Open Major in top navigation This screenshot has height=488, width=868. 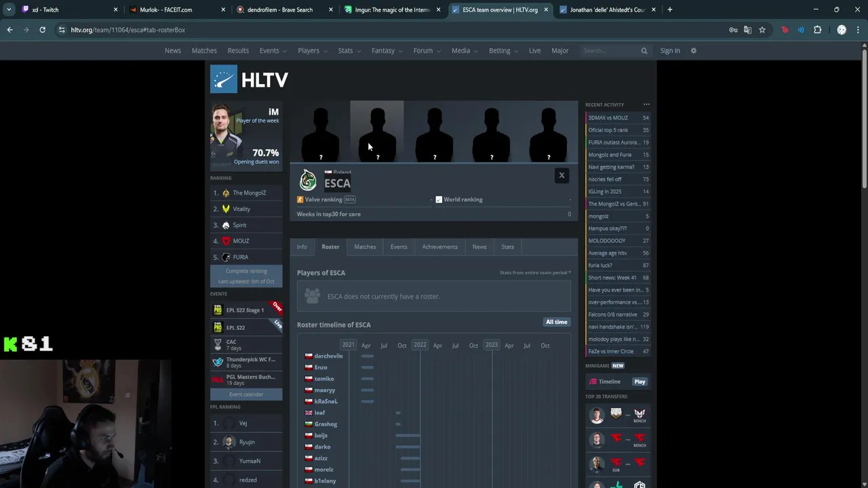tap(560, 51)
